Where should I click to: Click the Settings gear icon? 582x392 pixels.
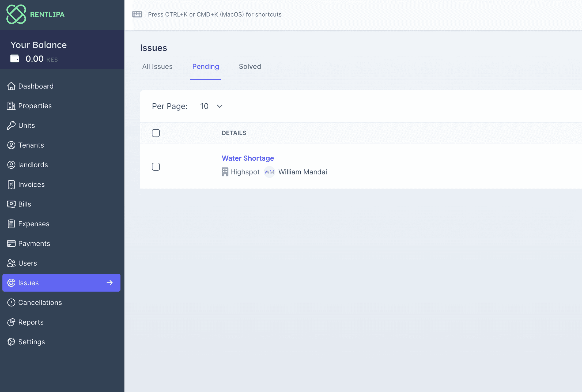11,342
